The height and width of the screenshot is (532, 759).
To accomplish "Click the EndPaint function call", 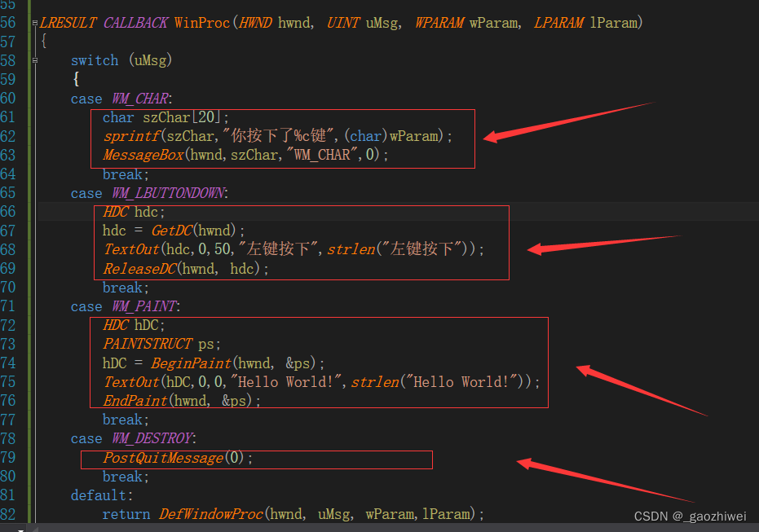I will [x=135, y=400].
